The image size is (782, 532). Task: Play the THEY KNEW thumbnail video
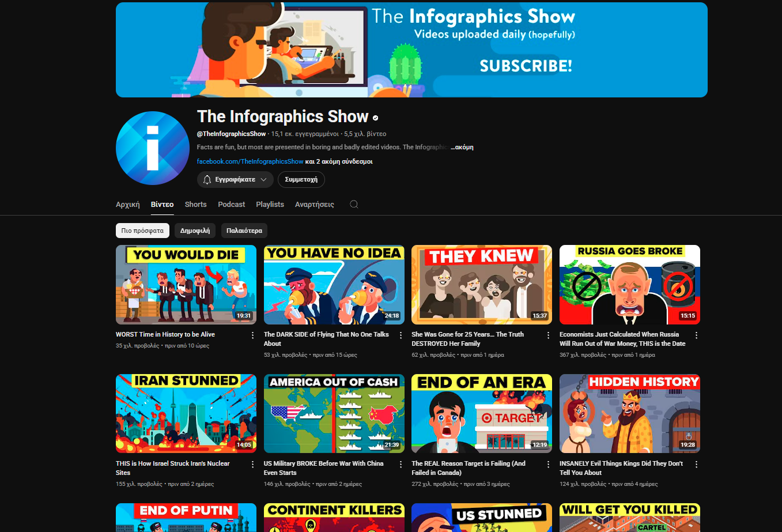tap(482, 285)
